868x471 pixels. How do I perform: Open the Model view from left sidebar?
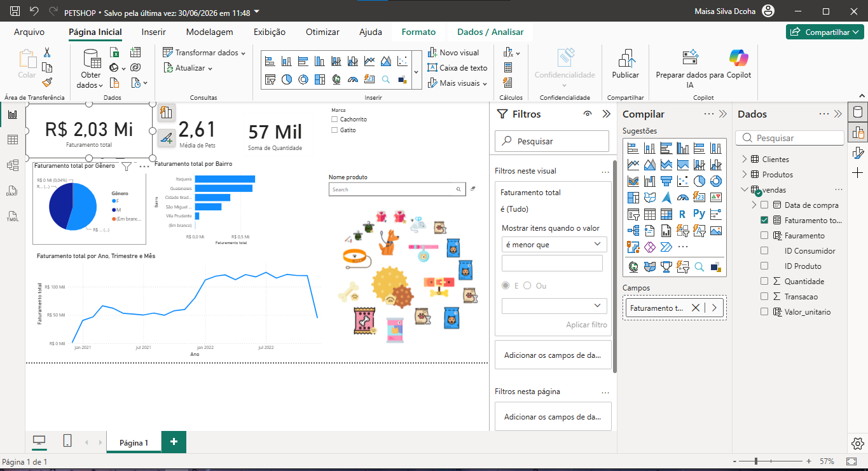pos(12,165)
